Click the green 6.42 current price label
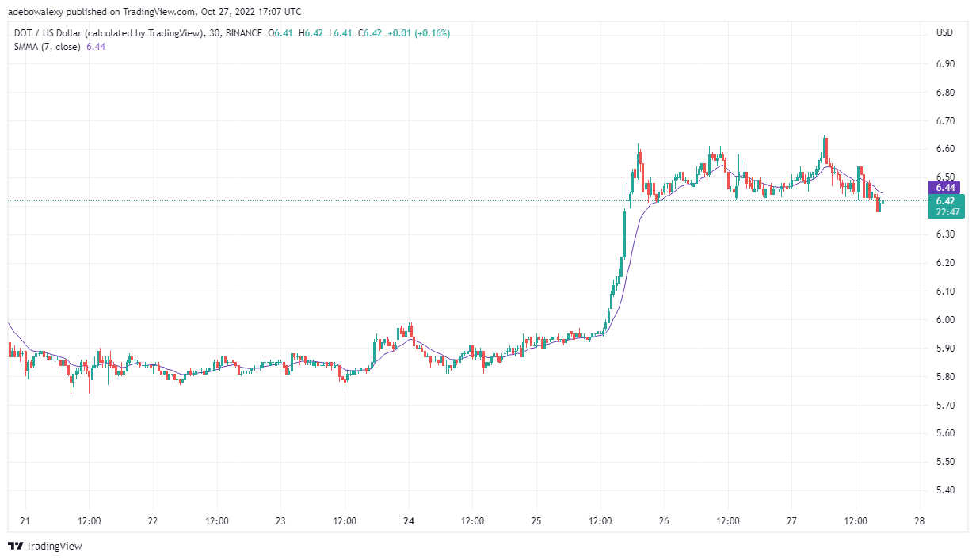976x560 pixels. [x=944, y=201]
